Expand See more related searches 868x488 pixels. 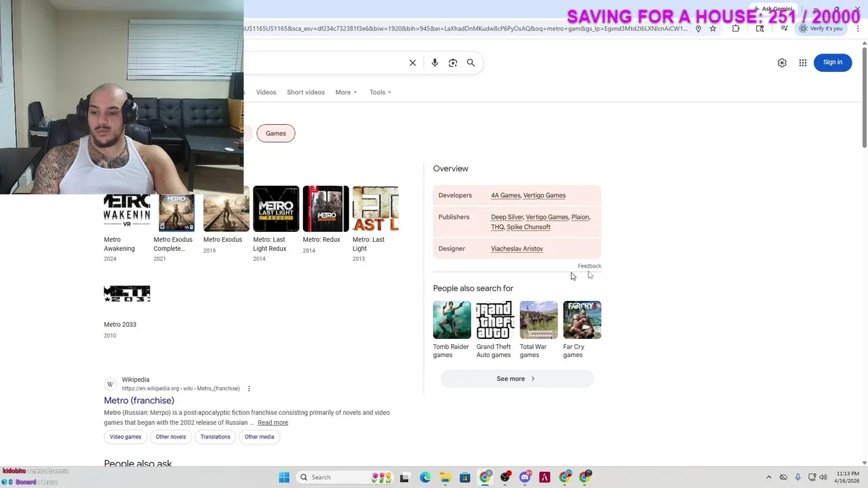517,379
